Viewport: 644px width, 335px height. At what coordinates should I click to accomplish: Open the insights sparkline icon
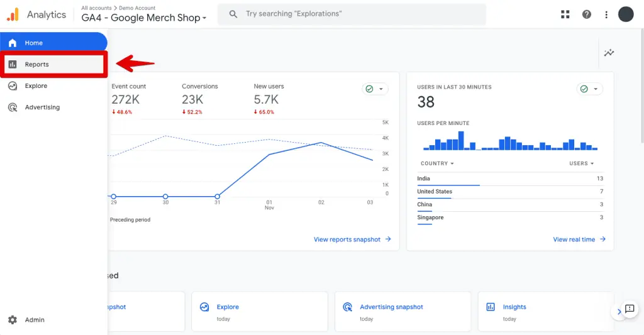609,53
